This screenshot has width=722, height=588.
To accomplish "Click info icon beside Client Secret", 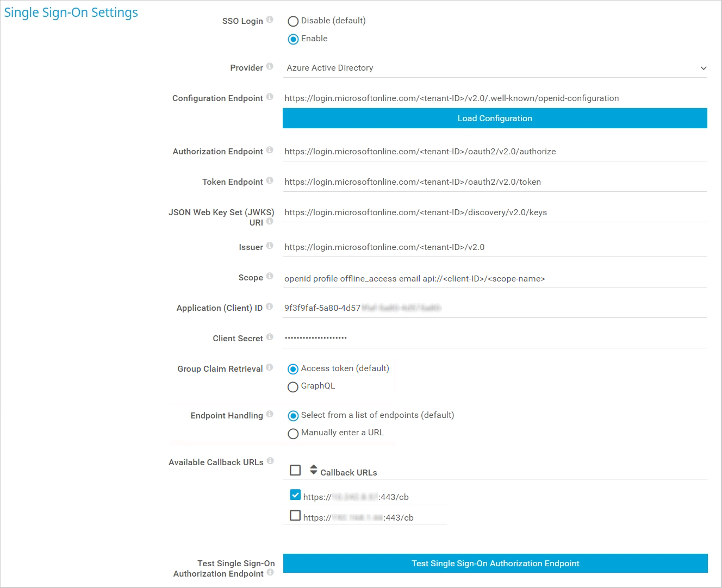I will tap(270, 337).
